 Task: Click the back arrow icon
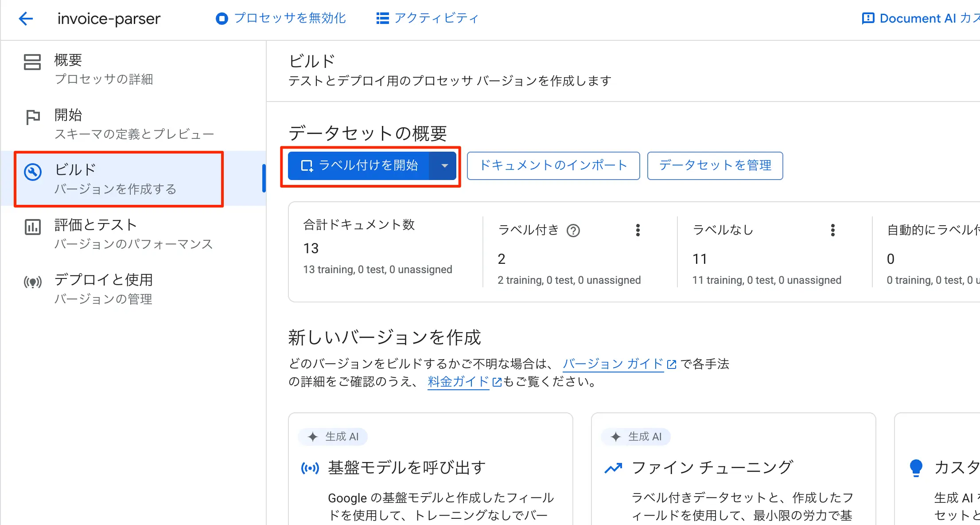tap(26, 19)
